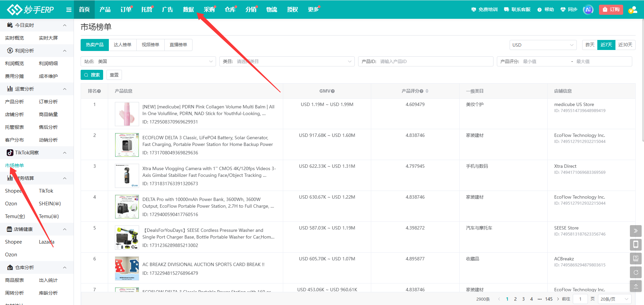Select the 近7天 time range
644x305 pixels.
point(606,45)
